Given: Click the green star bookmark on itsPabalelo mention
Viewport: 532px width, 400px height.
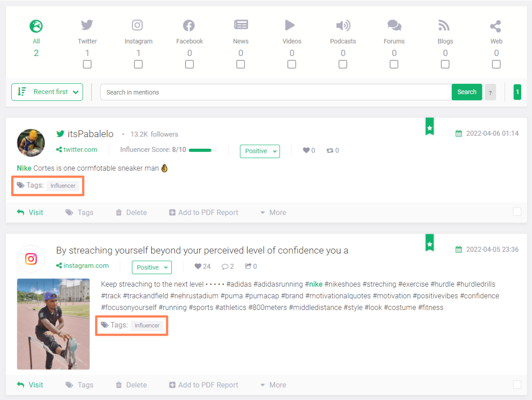Looking at the screenshot, I should click(x=429, y=126).
